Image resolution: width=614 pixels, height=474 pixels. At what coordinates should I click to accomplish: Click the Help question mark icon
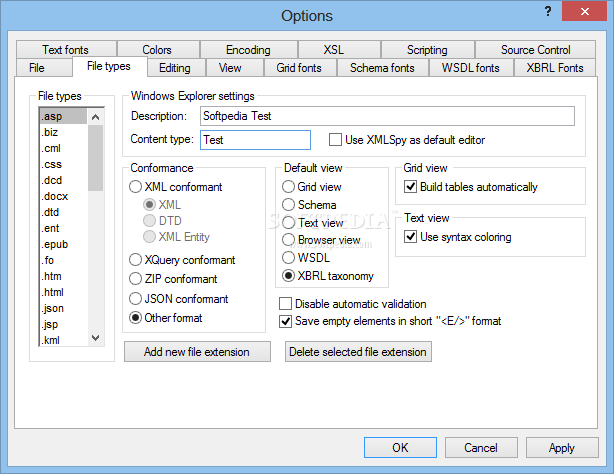[548, 12]
